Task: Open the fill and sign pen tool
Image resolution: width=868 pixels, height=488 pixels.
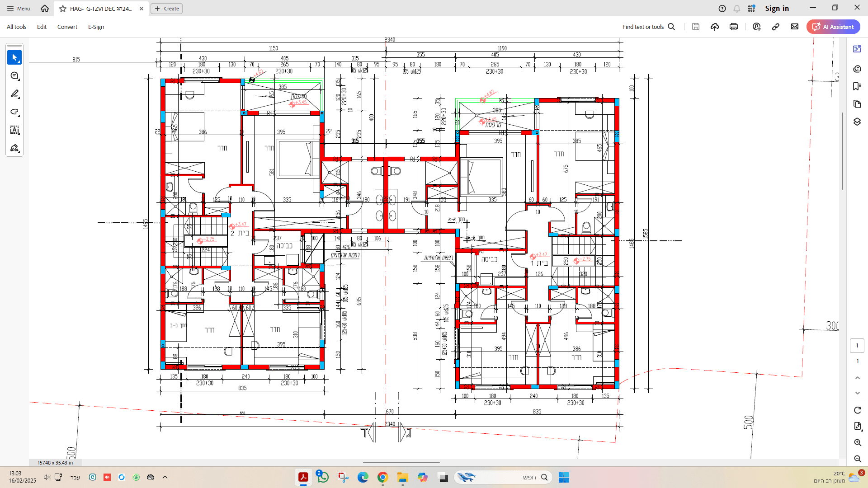Action: click(x=14, y=148)
